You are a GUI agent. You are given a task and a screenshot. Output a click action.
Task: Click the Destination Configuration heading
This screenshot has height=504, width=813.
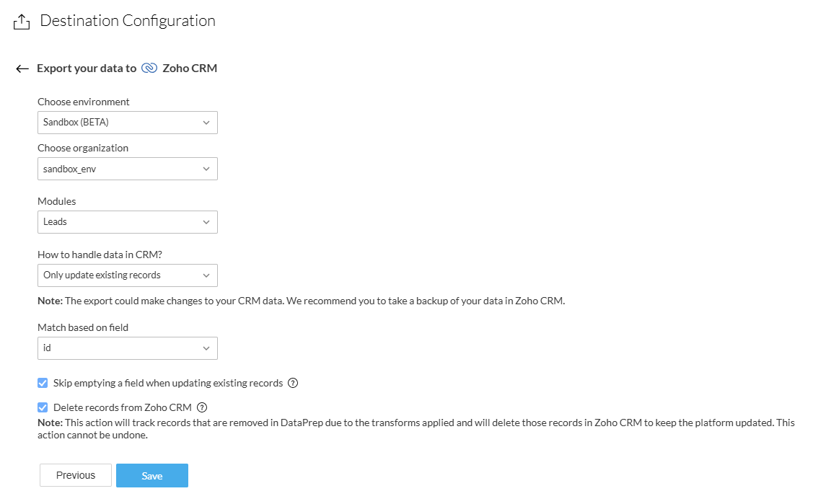tap(128, 21)
